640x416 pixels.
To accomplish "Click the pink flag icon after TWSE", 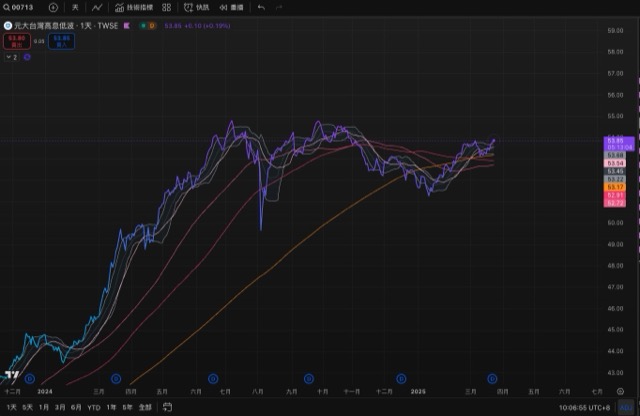I will 127,26.
